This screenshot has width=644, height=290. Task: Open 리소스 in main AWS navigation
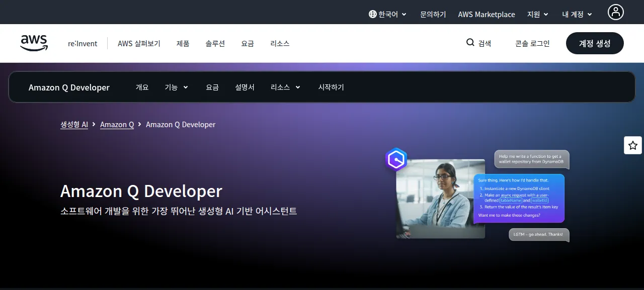point(280,44)
